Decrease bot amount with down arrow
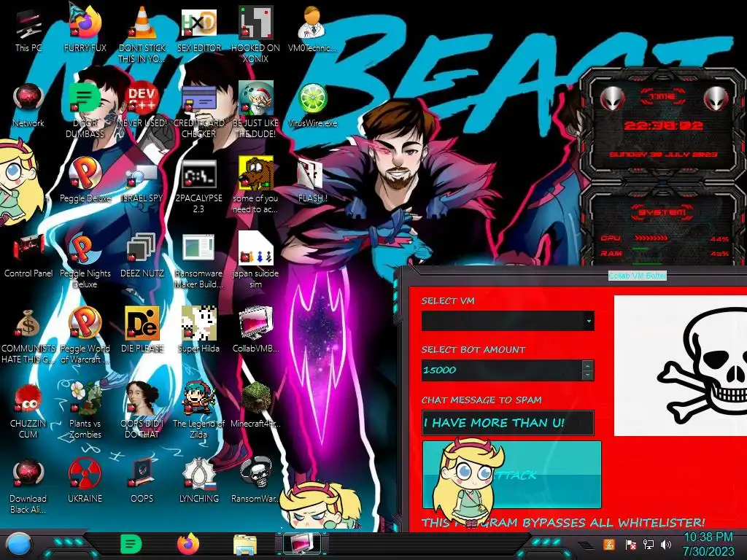Viewport: 747px width, 560px height. (x=587, y=376)
